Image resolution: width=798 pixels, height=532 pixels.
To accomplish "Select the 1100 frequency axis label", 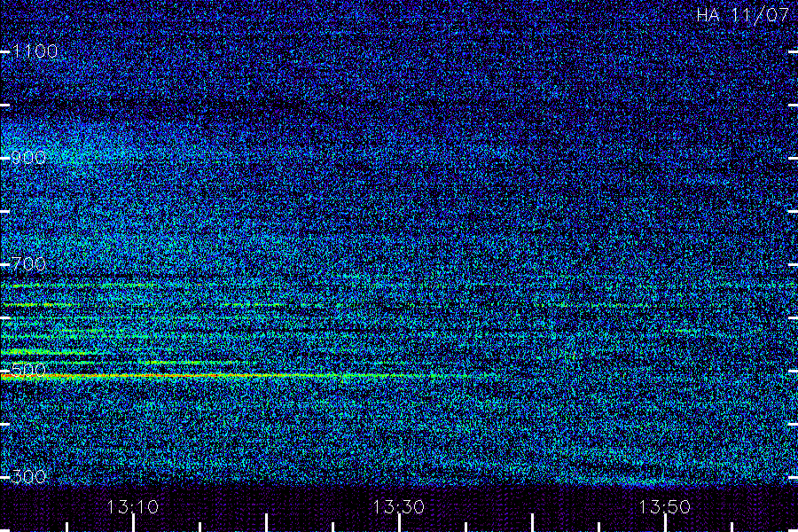I will point(35,51).
